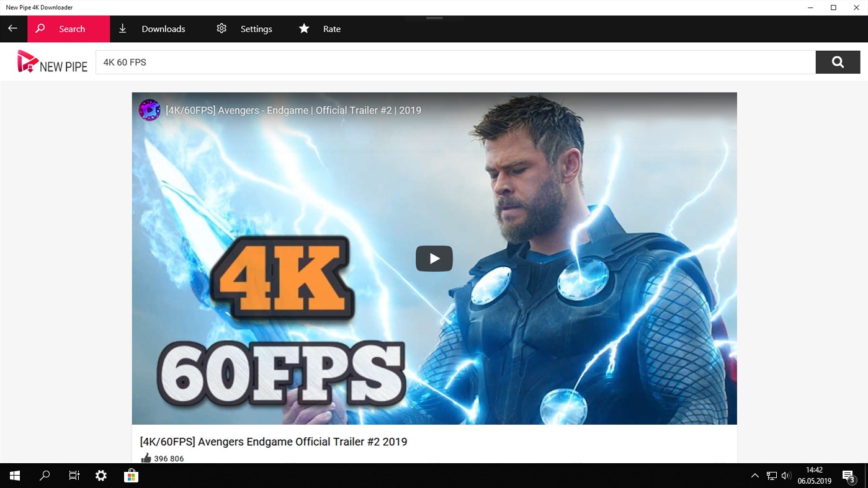Screen dimensions: 868x488
Task: Click the '396 806' like count
Action: (169, 459)
